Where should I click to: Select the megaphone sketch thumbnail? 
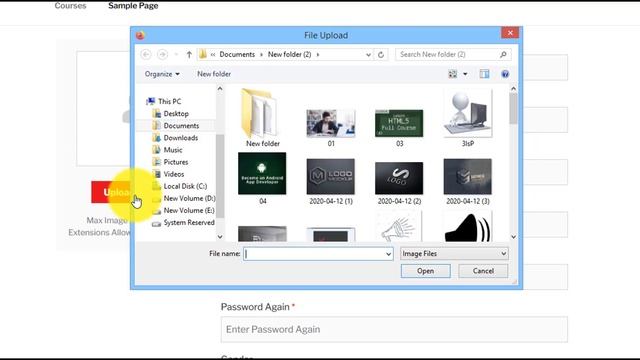click(x=399, y=227)
